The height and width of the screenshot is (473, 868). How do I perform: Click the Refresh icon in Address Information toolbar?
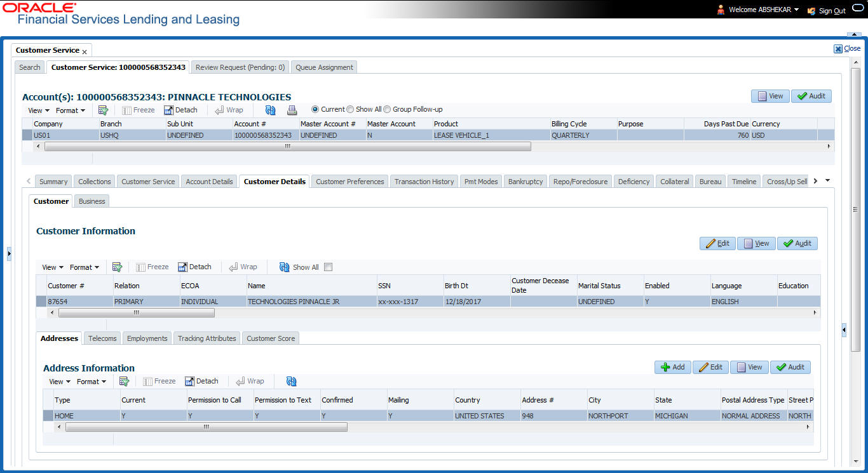(x=292, y=382)
